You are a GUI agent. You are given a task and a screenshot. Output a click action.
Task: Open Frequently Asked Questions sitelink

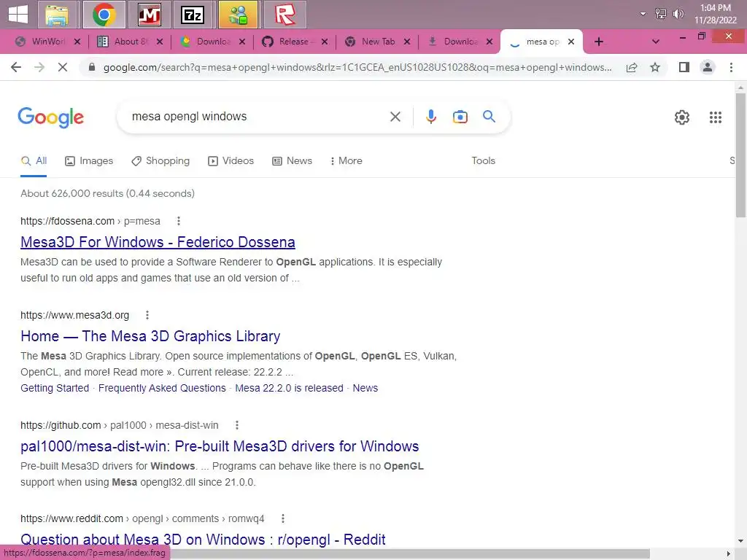pyautogui.click(x=162, y=388)
